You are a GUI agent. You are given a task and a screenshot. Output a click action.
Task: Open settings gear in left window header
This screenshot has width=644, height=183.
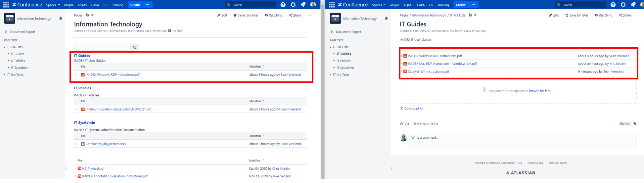[x=293, y=5]
